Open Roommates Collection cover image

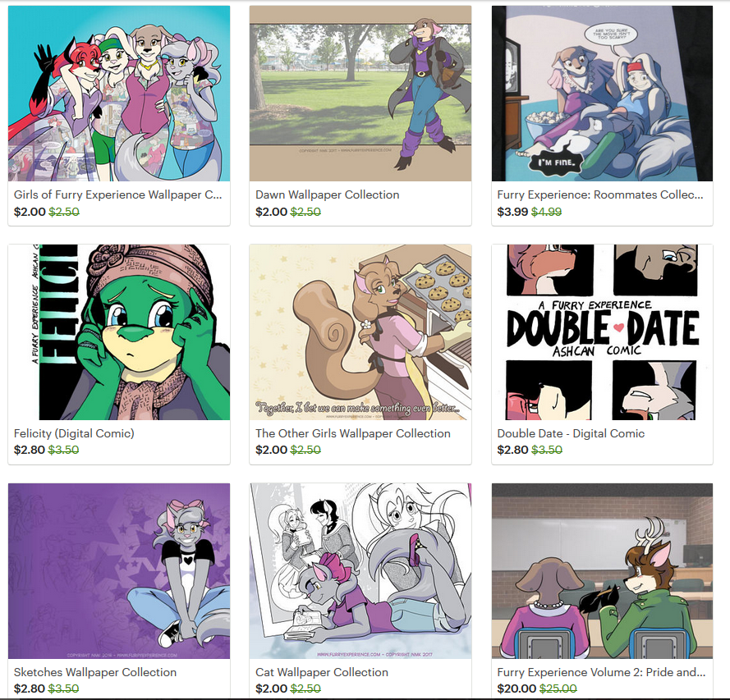(x=602, y=94)
